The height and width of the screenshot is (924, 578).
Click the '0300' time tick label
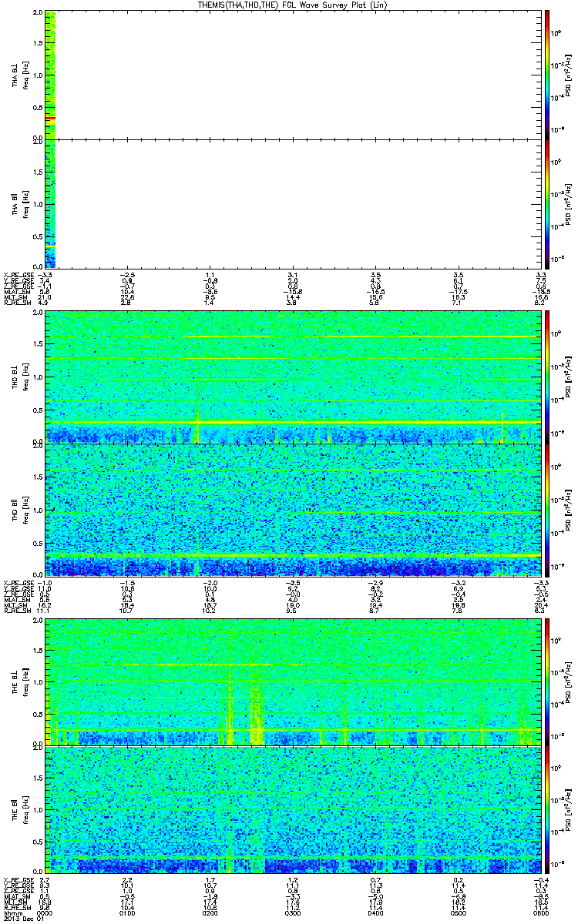pyautogui.click(x=292, y=912)
